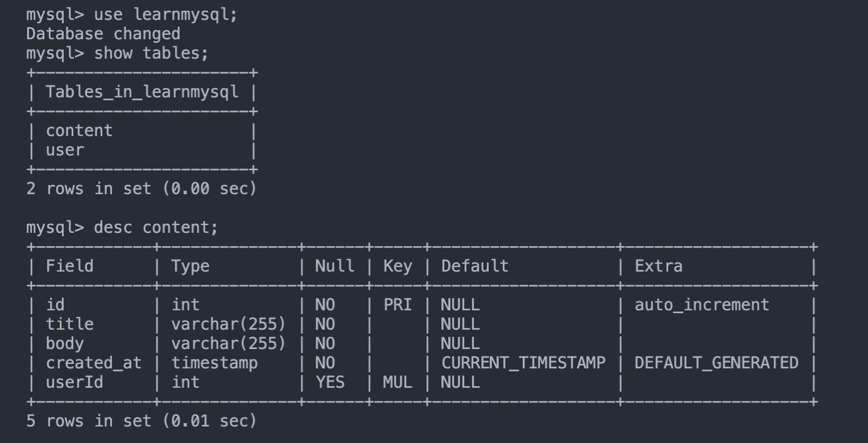
Task: Select the "5 rows in set" message
Action: pos(141,421)
